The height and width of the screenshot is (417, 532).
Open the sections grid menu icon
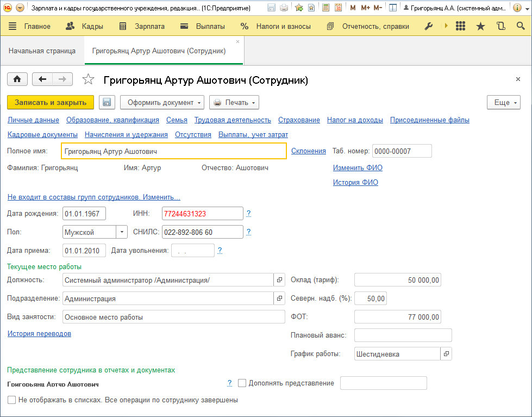point(461,26)
